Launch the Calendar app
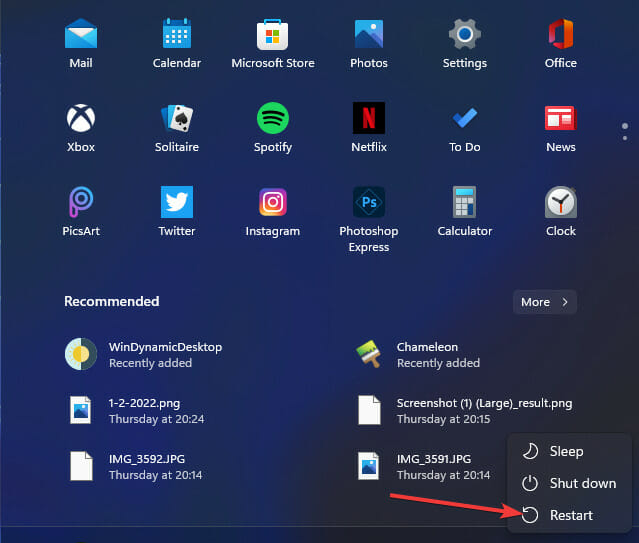Image resolution: width=639 pixels, height=543 pixels. [177, 43]
